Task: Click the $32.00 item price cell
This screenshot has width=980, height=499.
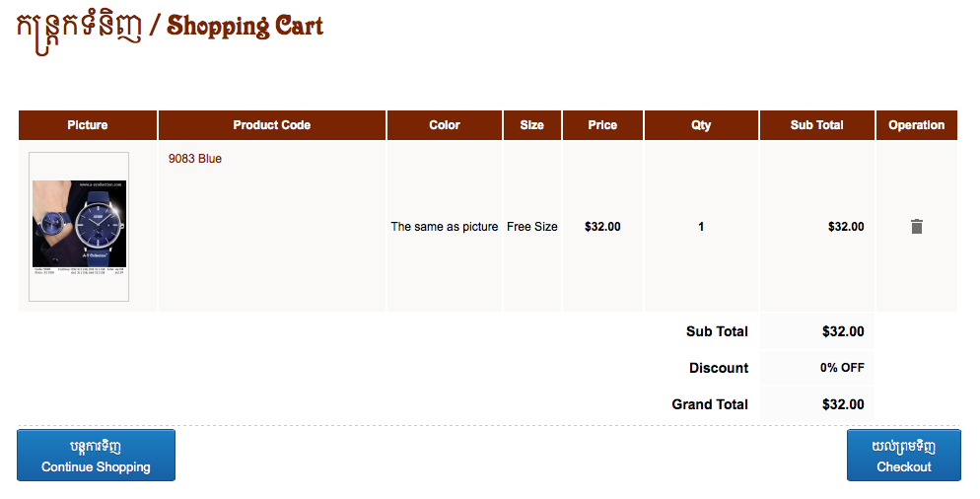Action: click(x=602, y=227)
